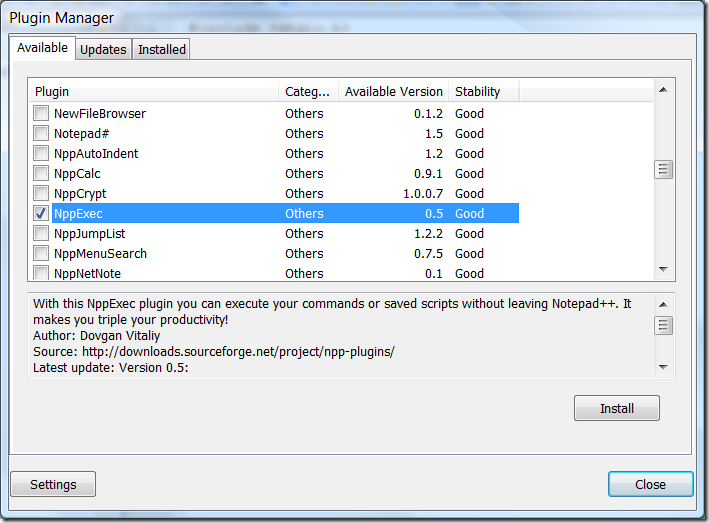Click description box scroll up arrow

click(663, 304)
